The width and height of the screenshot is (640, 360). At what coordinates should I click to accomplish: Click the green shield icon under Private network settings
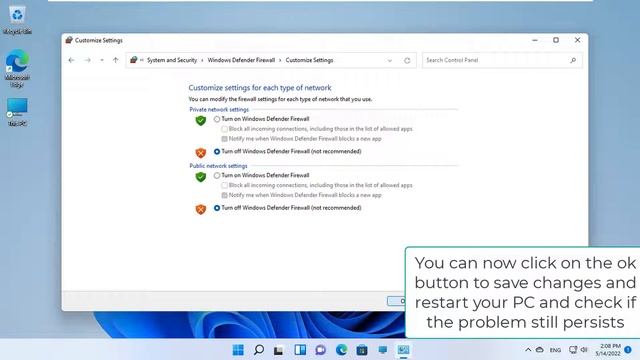200,120
